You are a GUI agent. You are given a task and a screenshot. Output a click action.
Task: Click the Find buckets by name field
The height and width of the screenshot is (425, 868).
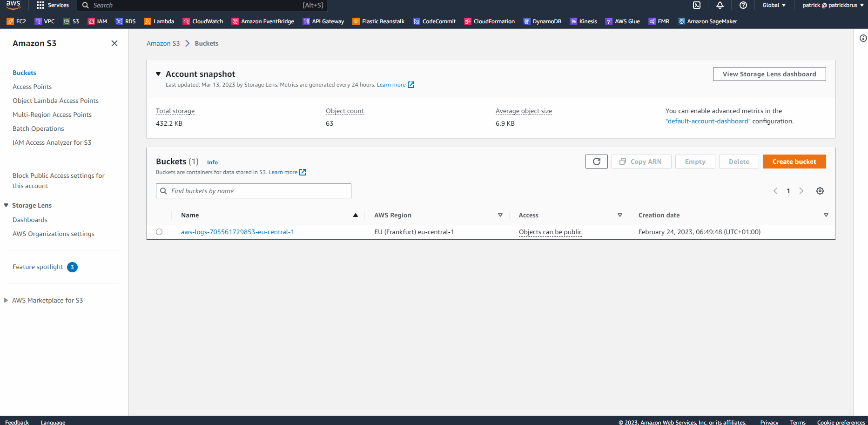pos(254,191)
